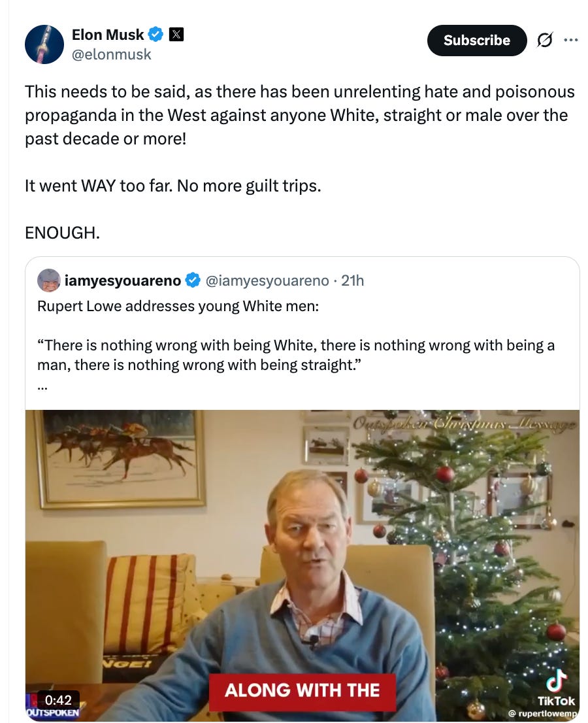Click the Subscribe button

click(x=476, y=40)
